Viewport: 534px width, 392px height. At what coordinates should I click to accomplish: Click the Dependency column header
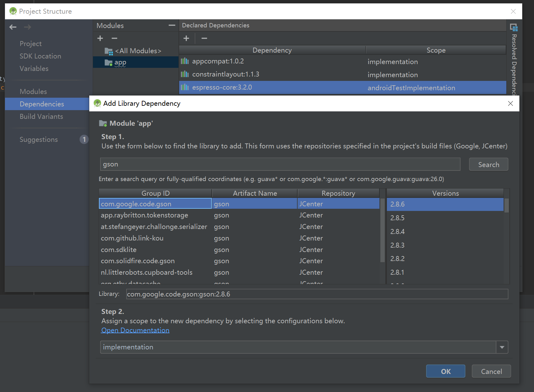click(272, 50)
